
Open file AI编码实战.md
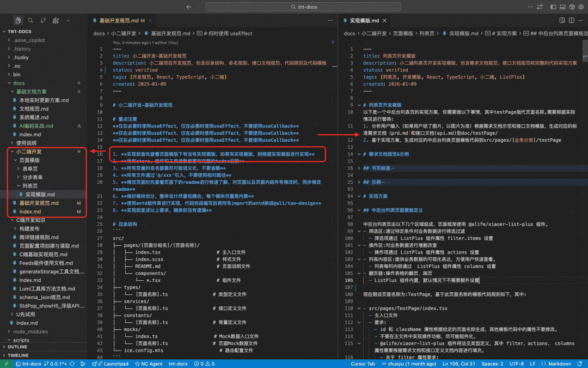(x=44, y=126)
